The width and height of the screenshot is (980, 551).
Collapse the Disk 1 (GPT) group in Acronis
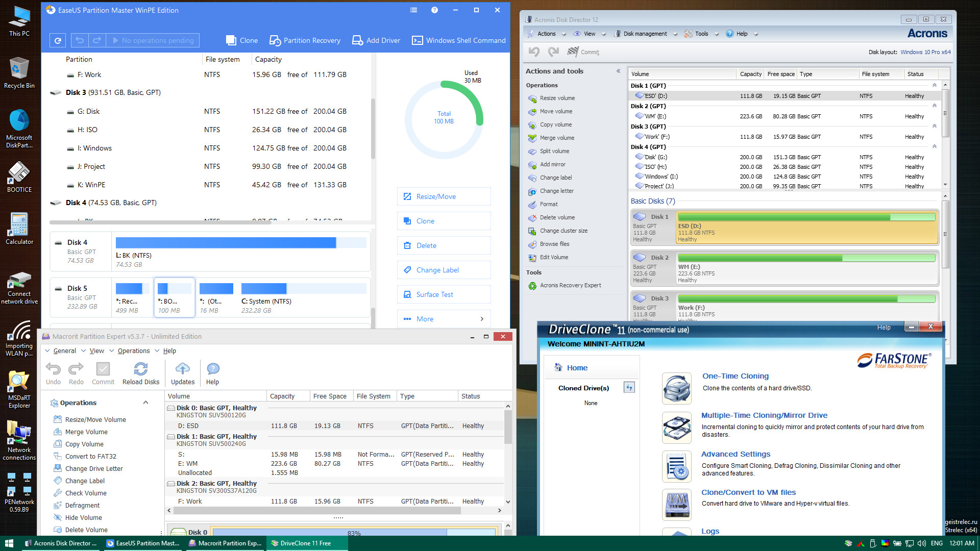(x=935, y=85)
